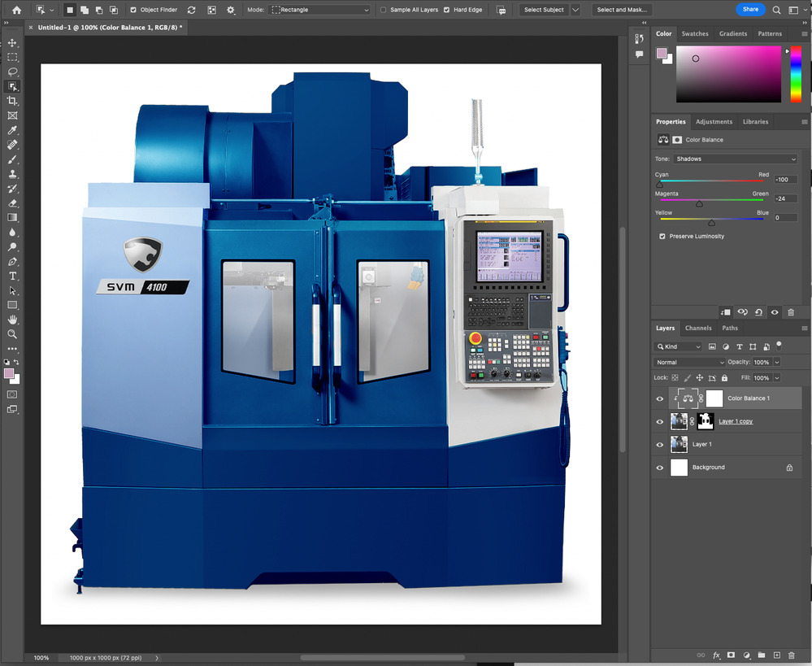Select the Zoom tool
Screen dimensions: 812x666
pos(12,334)
